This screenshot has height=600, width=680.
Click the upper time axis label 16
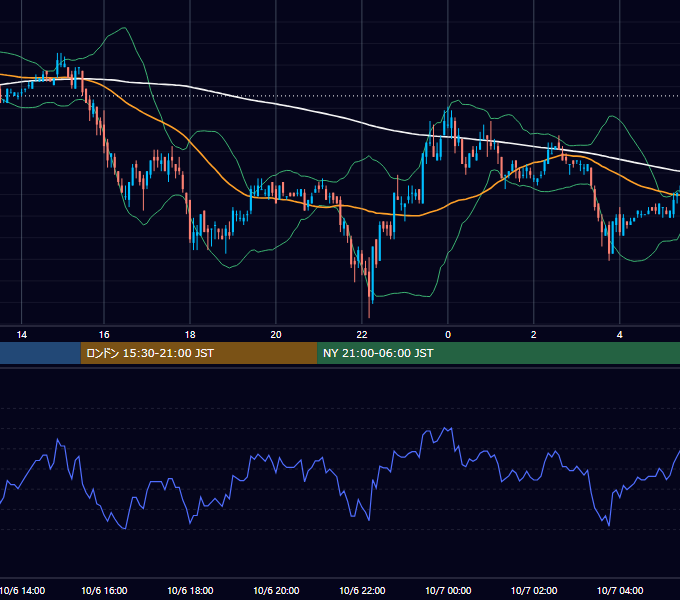tap(104, 335)
